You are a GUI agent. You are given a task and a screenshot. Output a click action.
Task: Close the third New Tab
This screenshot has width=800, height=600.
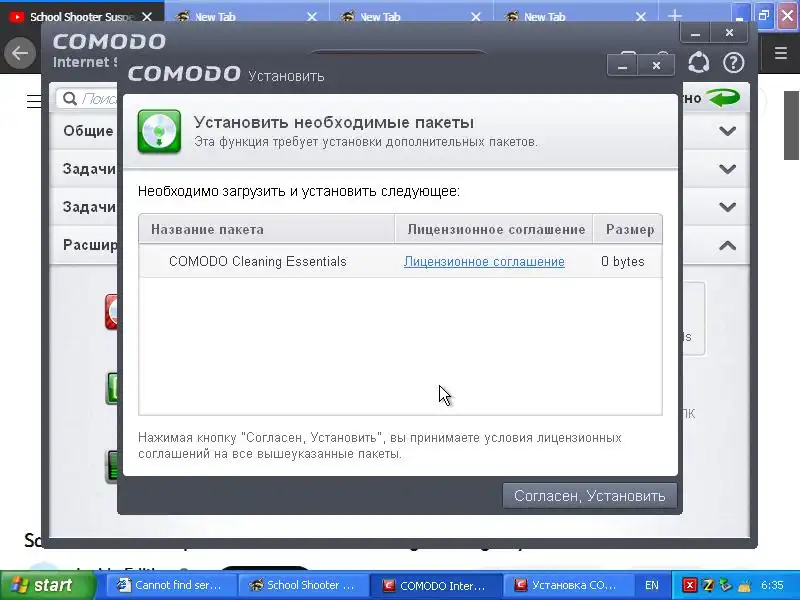coord(641,17)
